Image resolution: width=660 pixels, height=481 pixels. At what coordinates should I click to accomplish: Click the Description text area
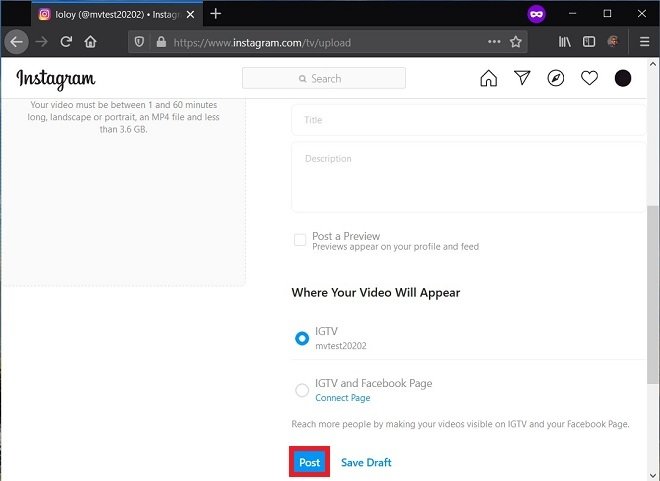[468, 177]
